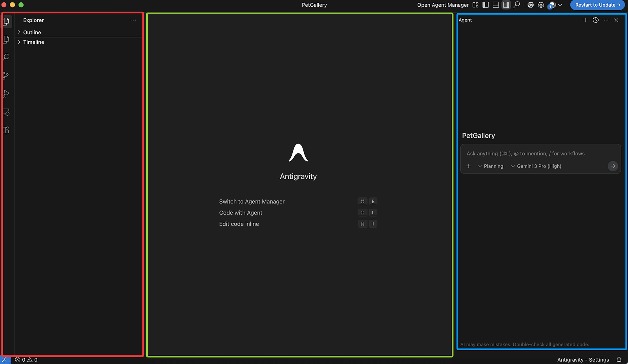
Task: Expand the Outline section
Action: pos(32,32)
